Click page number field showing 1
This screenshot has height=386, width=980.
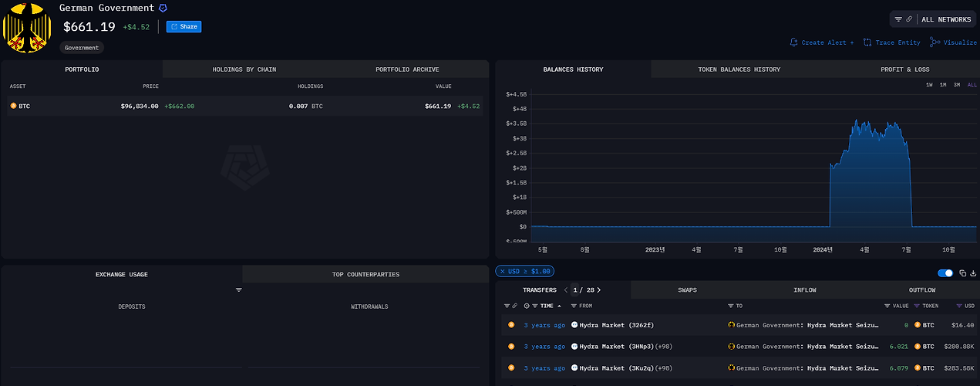point(574,290)
